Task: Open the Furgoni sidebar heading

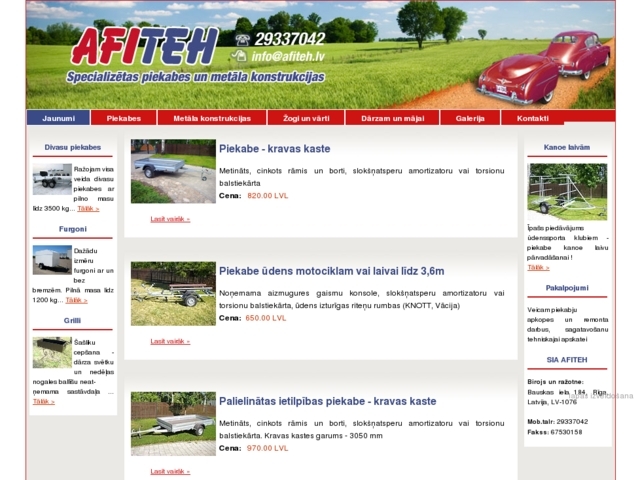Action: point(73,229)
